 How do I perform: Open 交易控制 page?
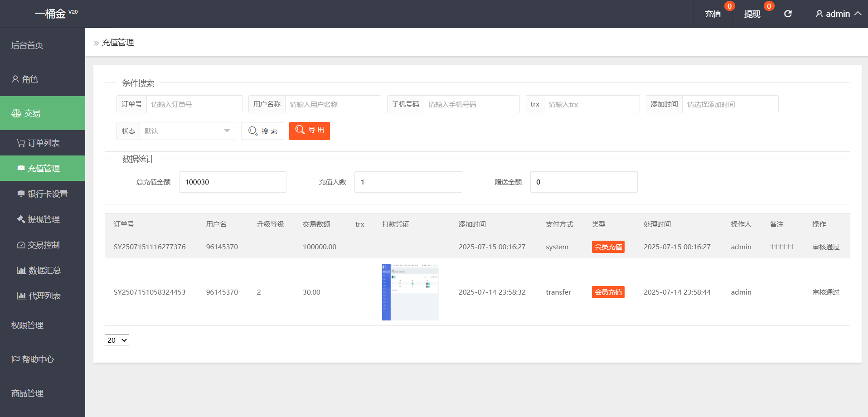[x=43, y=245]
